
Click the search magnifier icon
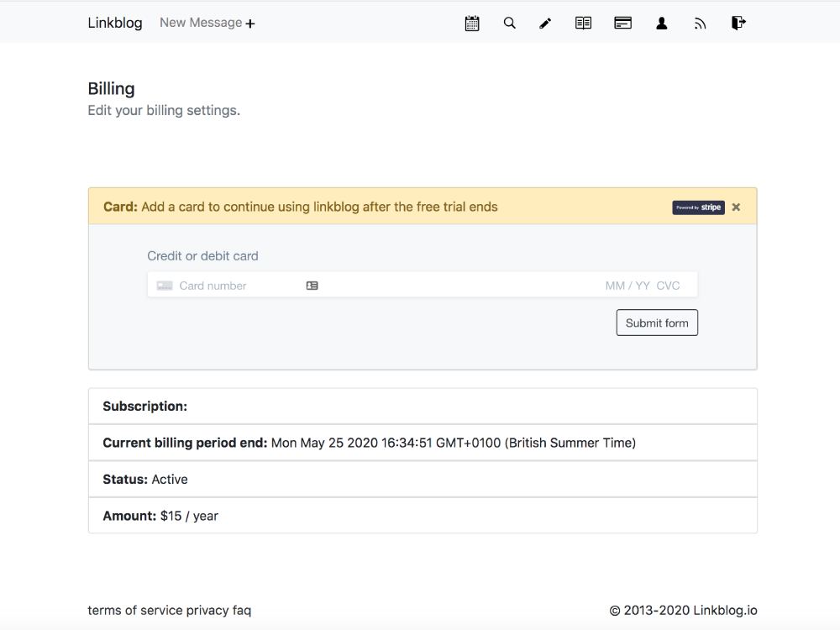pos(510,23)
